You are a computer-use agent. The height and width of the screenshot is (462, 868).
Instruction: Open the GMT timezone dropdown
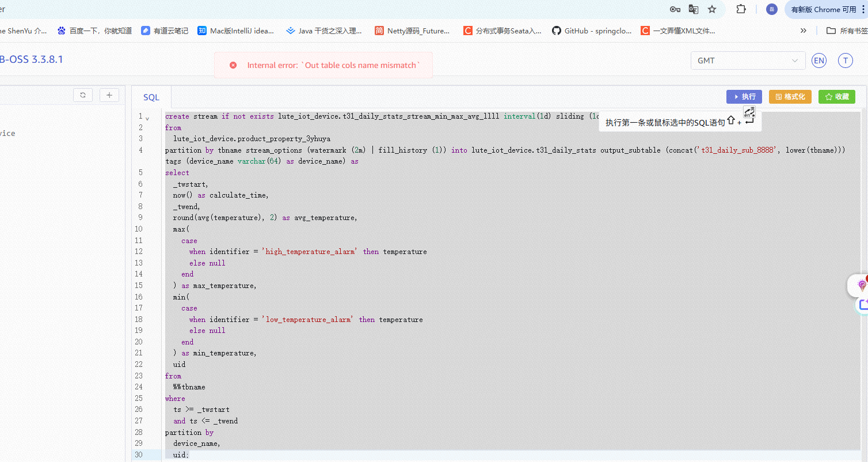pos(747,60)
